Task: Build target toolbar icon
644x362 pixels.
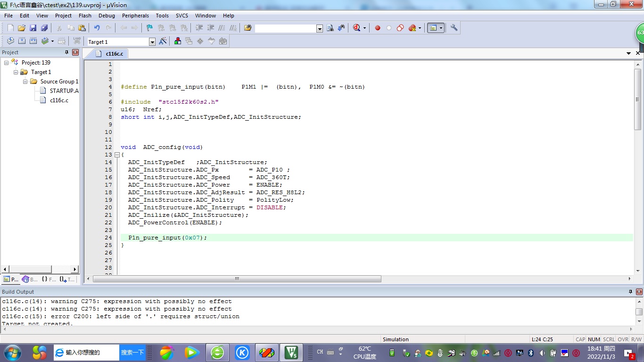Action: pos(22,41)
